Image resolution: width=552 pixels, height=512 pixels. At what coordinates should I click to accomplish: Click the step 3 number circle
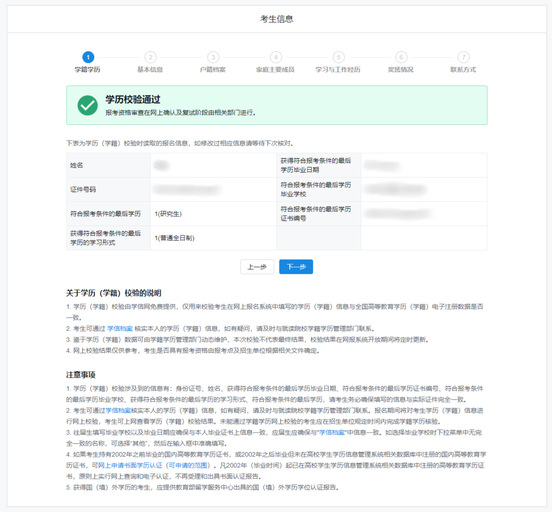point(213,57)
